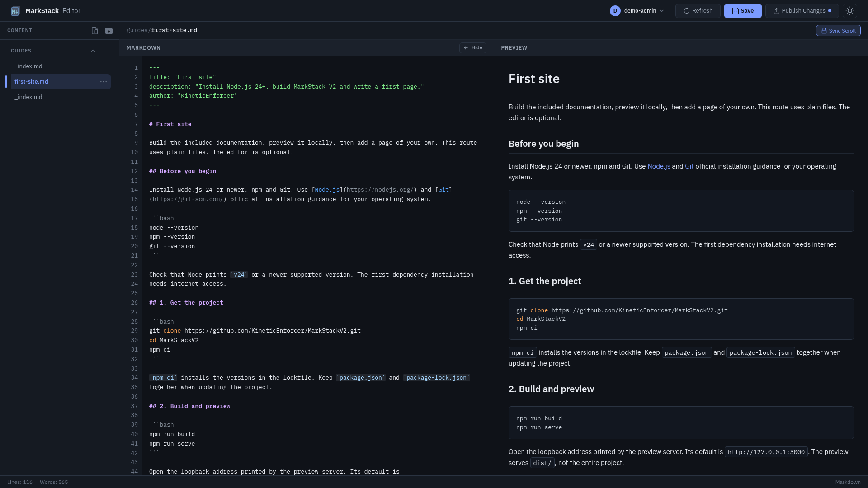This screenshot has width=868, height=488.
Task: Hide the Markdown pane
Action: click(473, 48)
